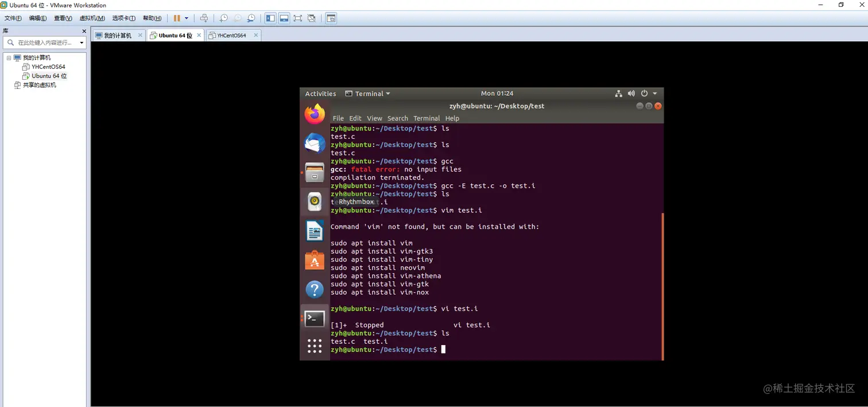Open Ubuntu Software from the dock

click(x=315, y=260)
